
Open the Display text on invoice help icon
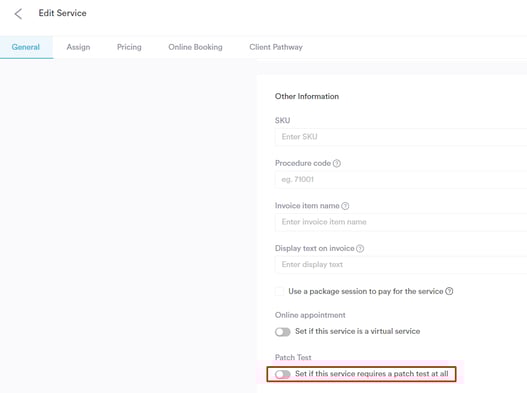coord(360,248)
